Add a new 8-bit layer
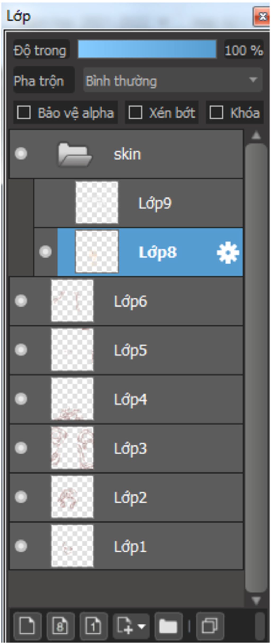271x644 pixels. click(60, 626)
